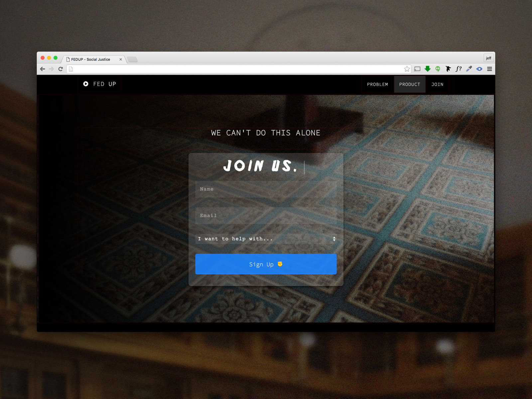The height and width of the screenshot is (399, 532).
Task: Focus the Email input field
Action: tap(266, 216)
